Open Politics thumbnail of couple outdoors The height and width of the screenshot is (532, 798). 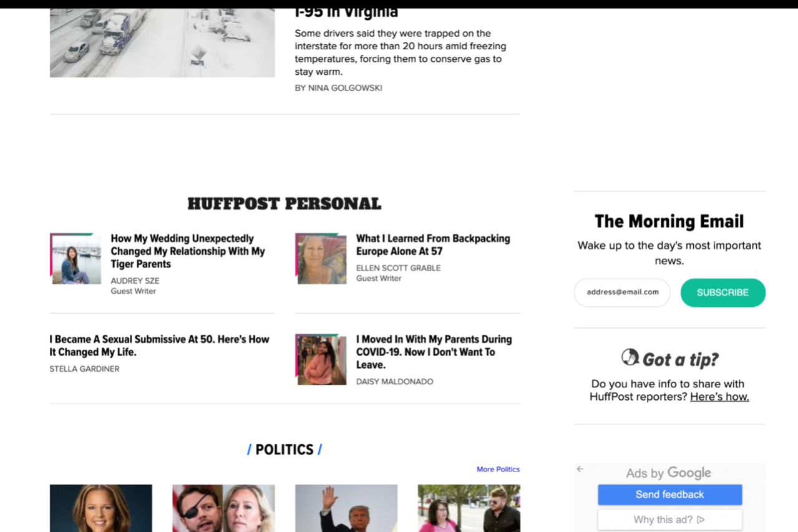[x=469, y=508]
